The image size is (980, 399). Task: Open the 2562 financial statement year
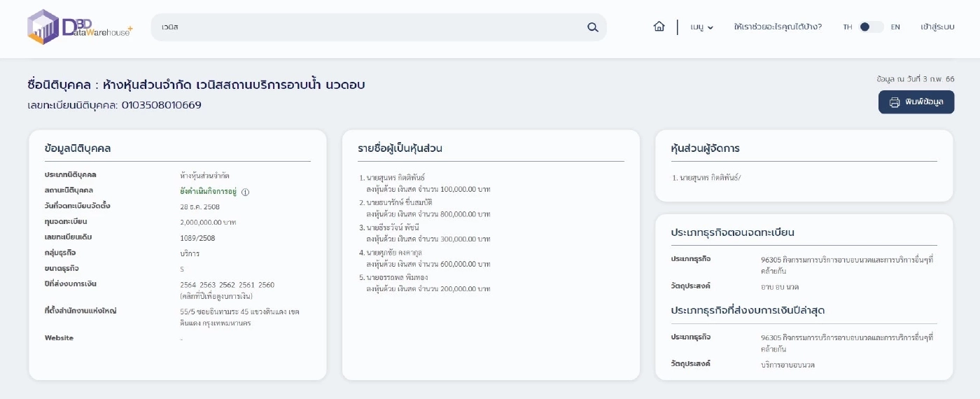[227, 284]
